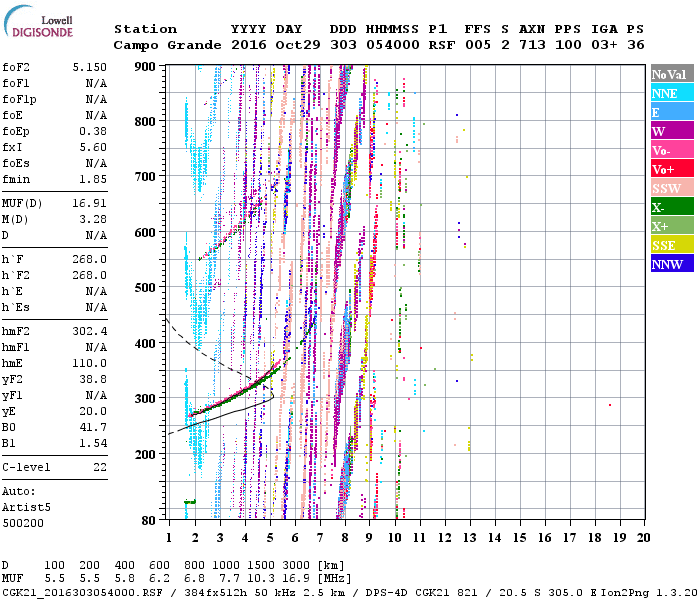Click the Ion2Png 1.3.20 footer text
Screen dimensions: 700x600
point(648,592)
